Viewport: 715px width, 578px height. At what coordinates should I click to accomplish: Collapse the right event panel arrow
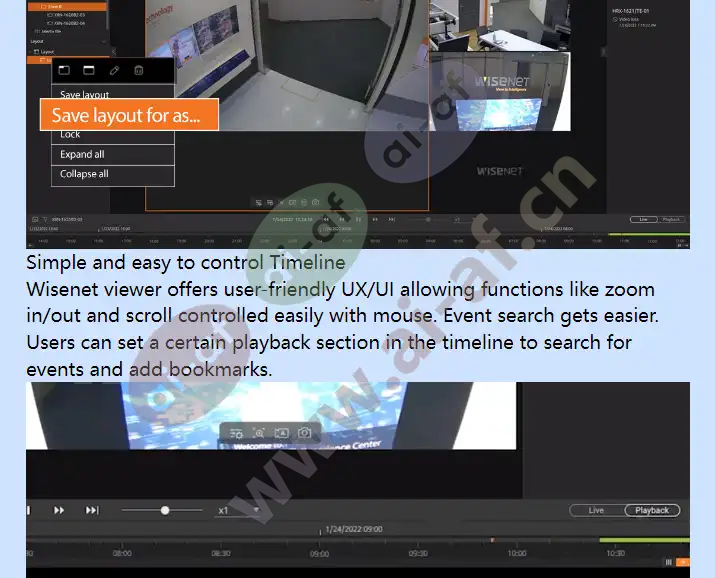point(603,52)
